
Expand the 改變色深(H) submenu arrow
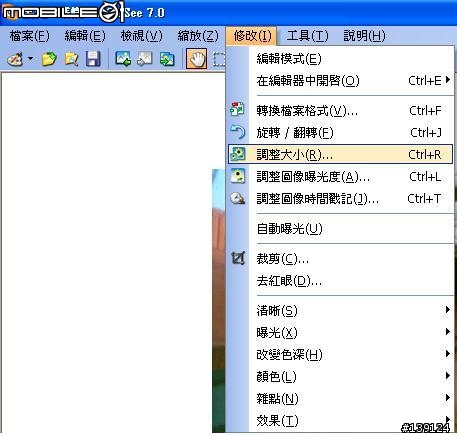(x=448, y=353)
